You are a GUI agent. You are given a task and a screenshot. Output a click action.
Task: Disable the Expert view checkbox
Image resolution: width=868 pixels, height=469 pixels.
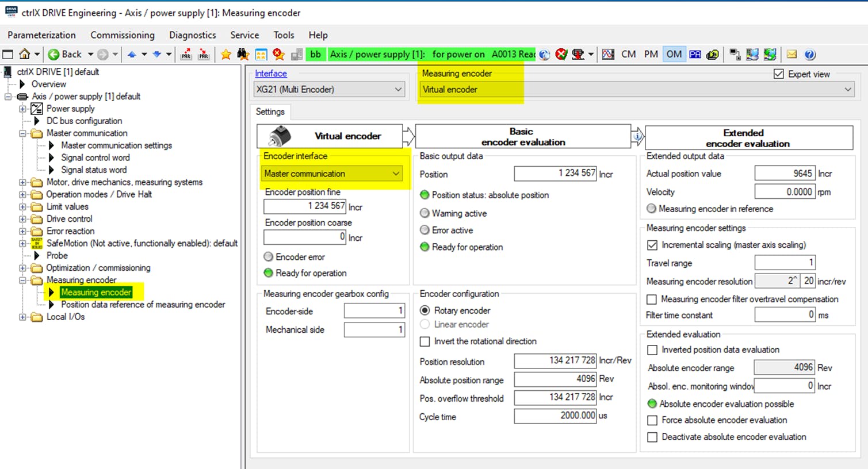coord(778,74)
